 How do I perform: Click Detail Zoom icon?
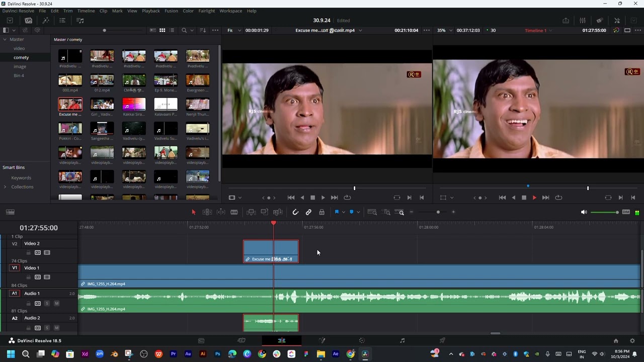(x=386, y=212)
